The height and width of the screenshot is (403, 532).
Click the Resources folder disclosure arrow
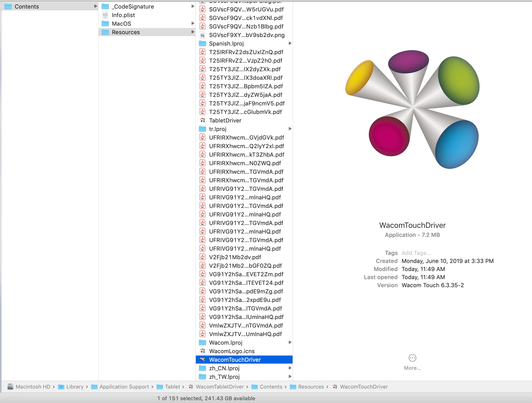tap(193, 32)
